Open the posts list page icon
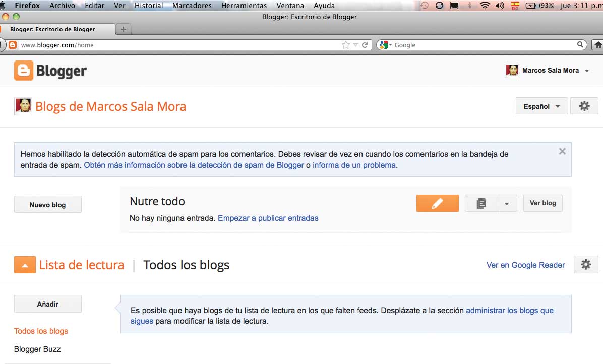This screenshot has width=603, height=364. coord(481,203)
